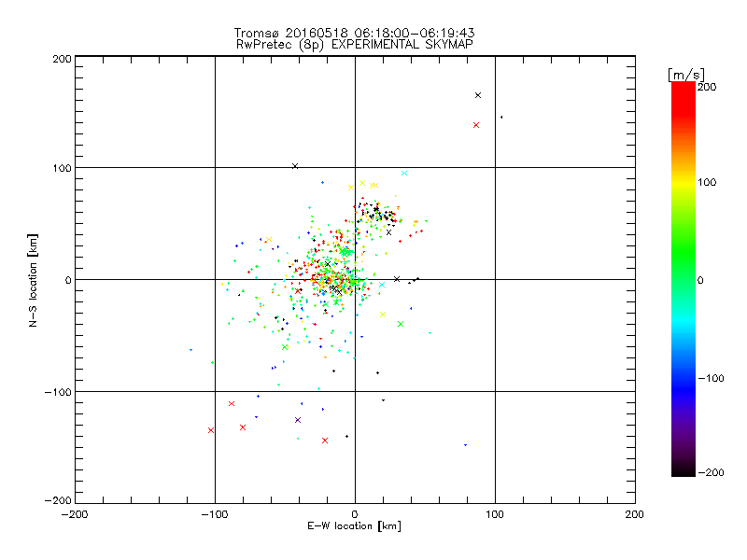Click the colorbar label '200' at top
This screenshot has width=747, height=560.
click(707, 87)
